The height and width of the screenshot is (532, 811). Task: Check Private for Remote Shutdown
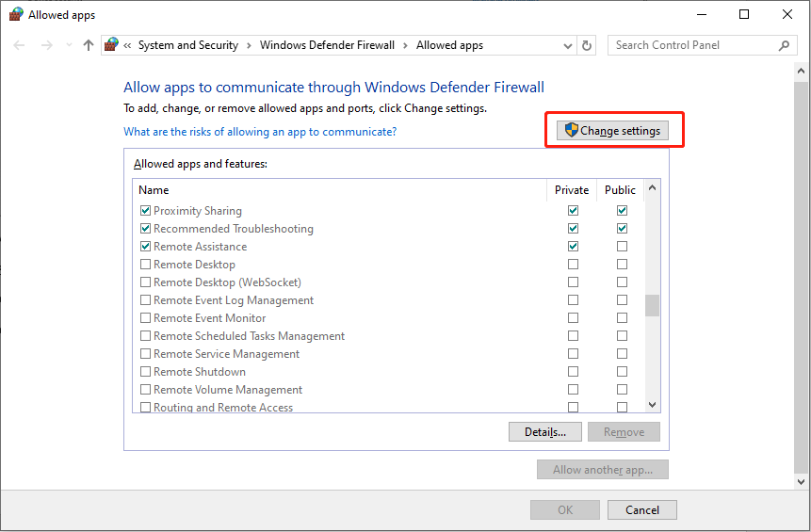tap(573, 372)
